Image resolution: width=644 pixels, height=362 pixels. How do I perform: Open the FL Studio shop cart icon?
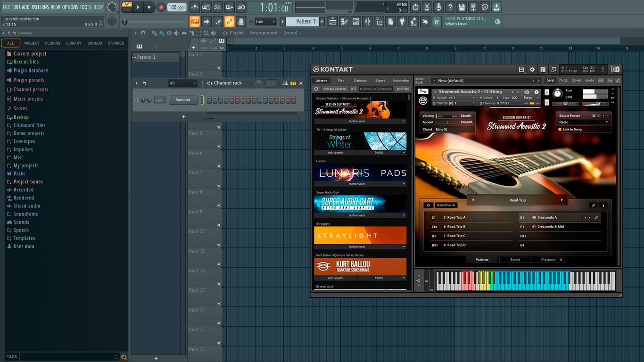click(437, 21)
